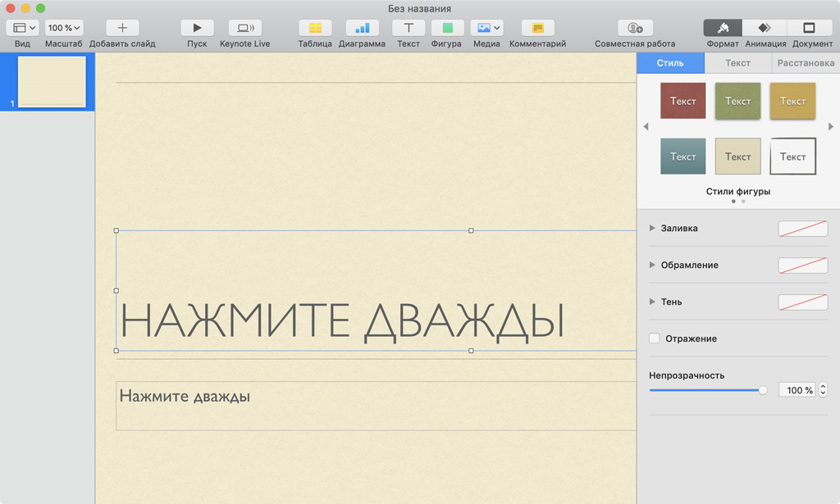Enter full screen with green button
840x504 pixels.
[x=40, y=8]
